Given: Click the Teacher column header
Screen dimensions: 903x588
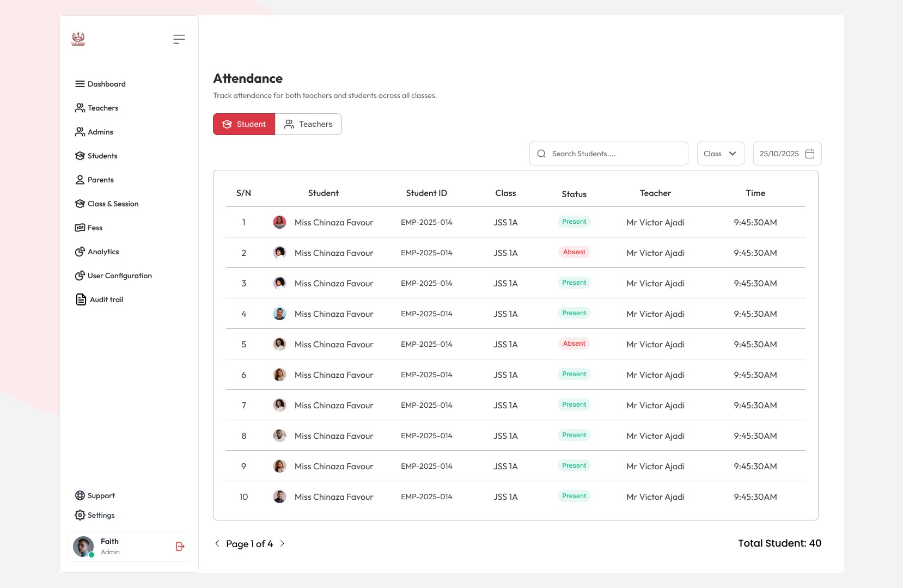Looking at the screenshot, I should click(655, 193).
